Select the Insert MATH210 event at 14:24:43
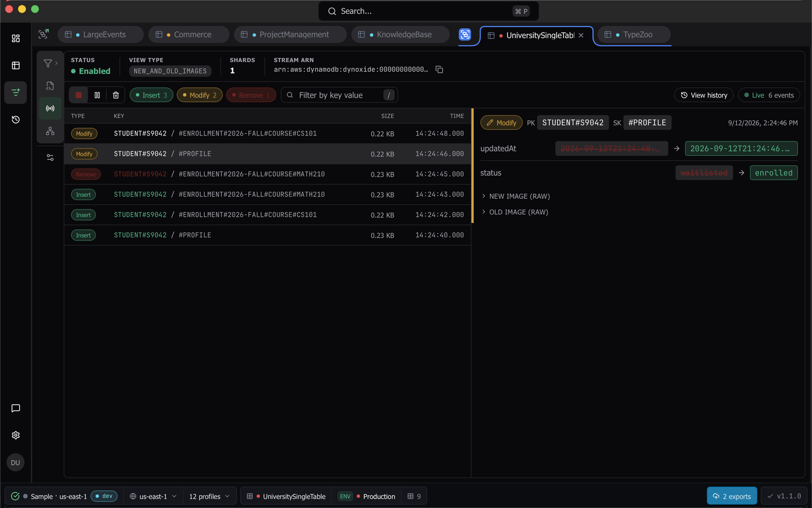 (x=268, y=195)
